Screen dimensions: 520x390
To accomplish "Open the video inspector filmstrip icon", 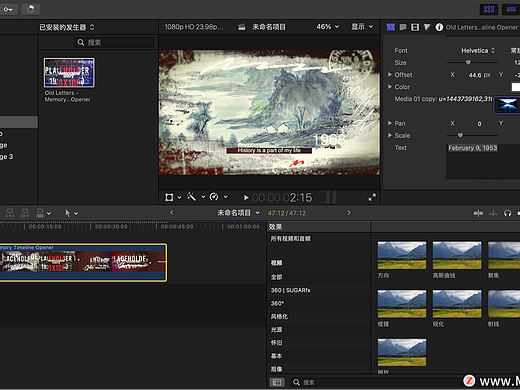I will pos(415,27).
